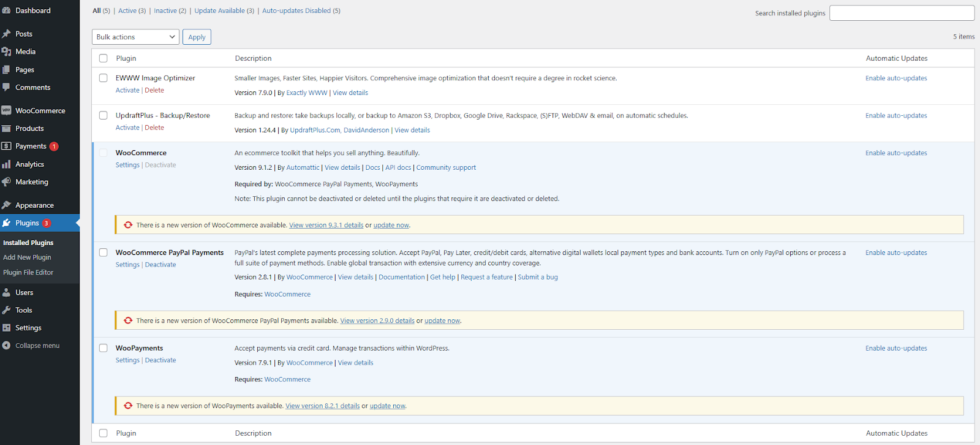Delete the UpdraftPlus plugin
The image size is (980, 445).
(154, 127)
